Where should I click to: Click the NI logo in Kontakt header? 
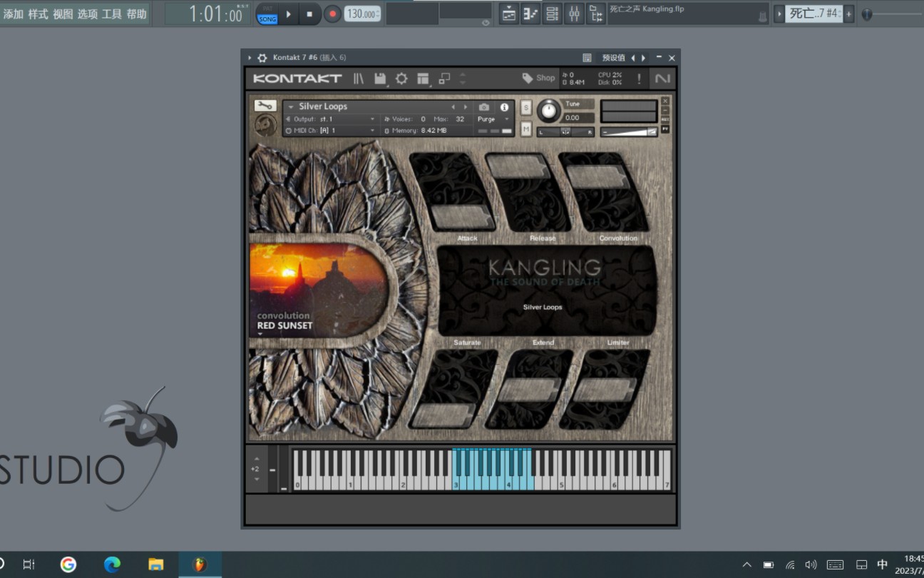(662, 78)
